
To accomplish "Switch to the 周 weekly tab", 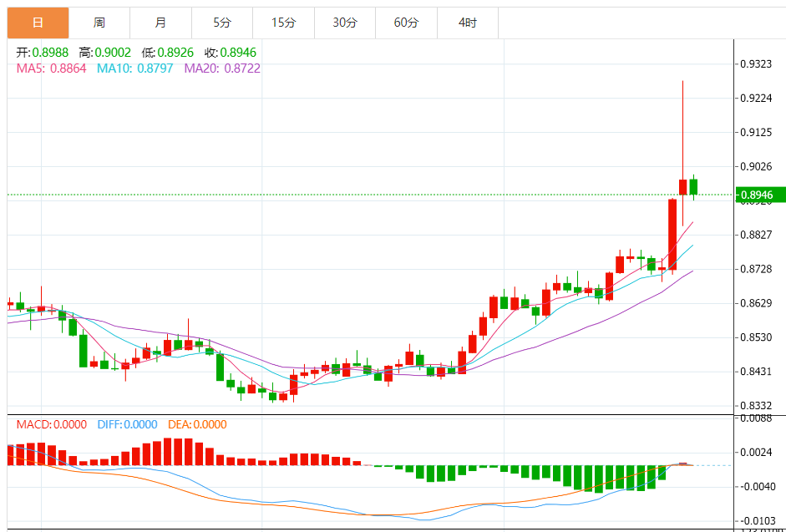I will tap(99, 23).
